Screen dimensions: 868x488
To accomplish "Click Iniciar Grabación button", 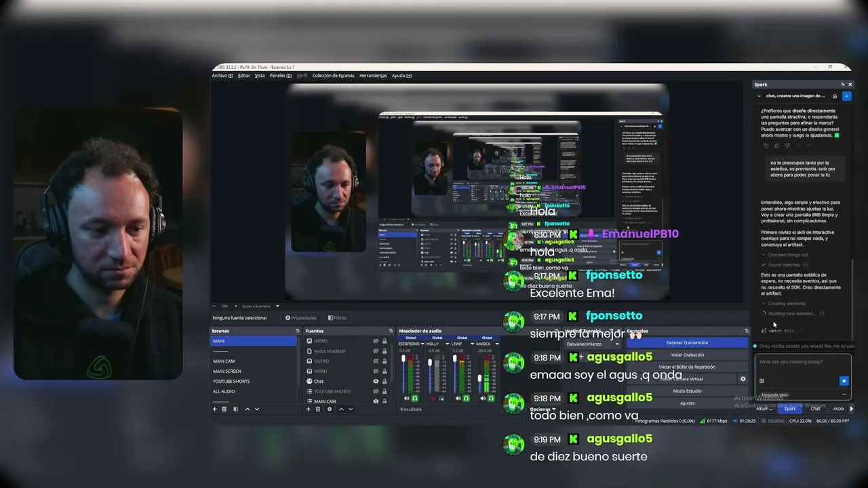I will click(x=687, y=354).
